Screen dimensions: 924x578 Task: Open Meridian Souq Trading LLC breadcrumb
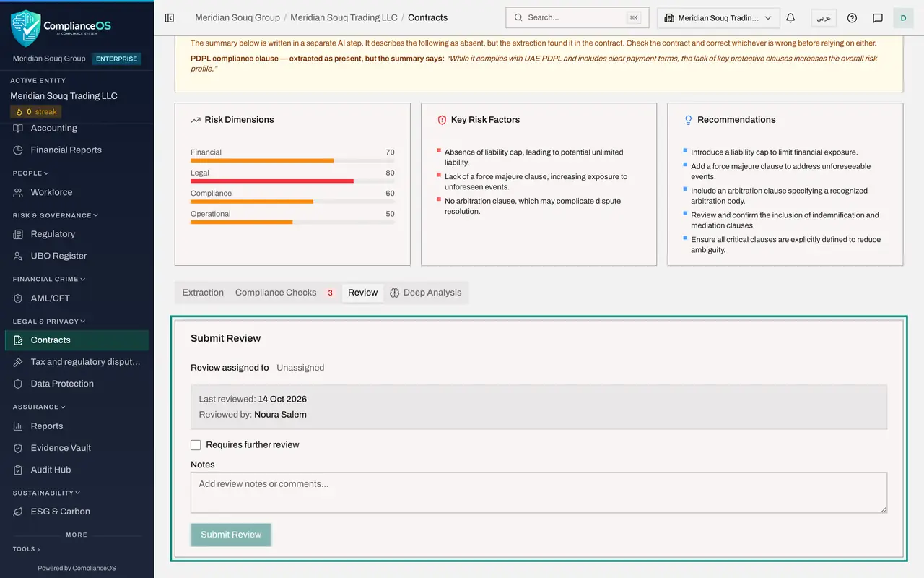pyautogui.click(x=344, y=17)
